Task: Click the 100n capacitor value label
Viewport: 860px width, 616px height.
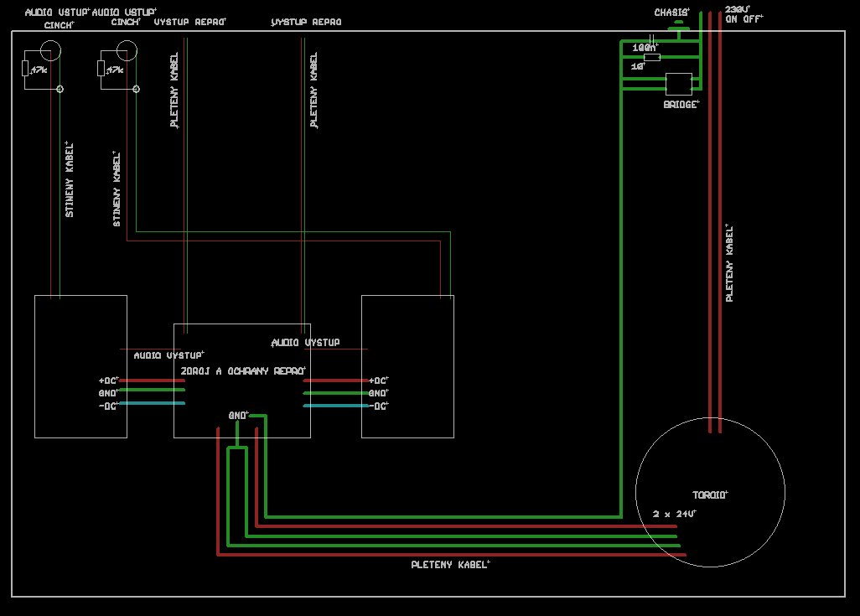Action: coord(644,48)
